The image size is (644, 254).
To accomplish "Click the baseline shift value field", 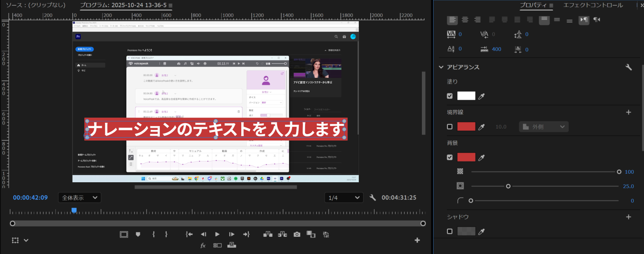I will (460, 49).
